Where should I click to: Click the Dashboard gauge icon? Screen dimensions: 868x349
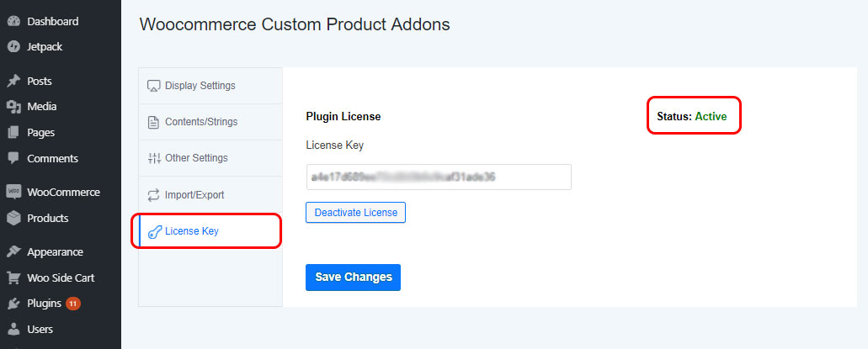(13, 22)
